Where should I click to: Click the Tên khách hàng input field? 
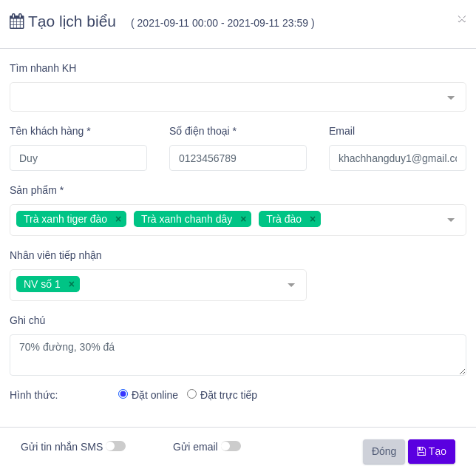pos(78,158)
